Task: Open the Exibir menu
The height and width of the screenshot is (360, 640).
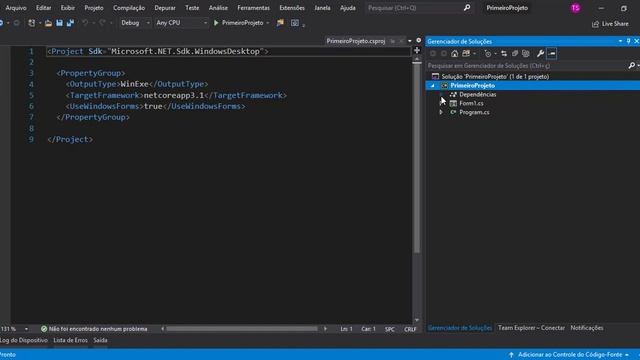Action: tap(68, 8)
